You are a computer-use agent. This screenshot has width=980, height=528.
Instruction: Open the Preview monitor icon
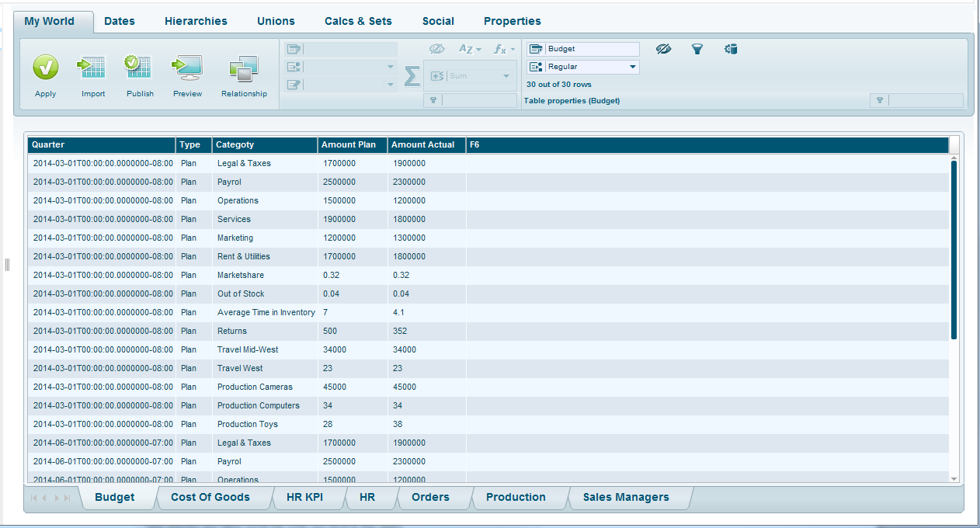pos(187,68)
